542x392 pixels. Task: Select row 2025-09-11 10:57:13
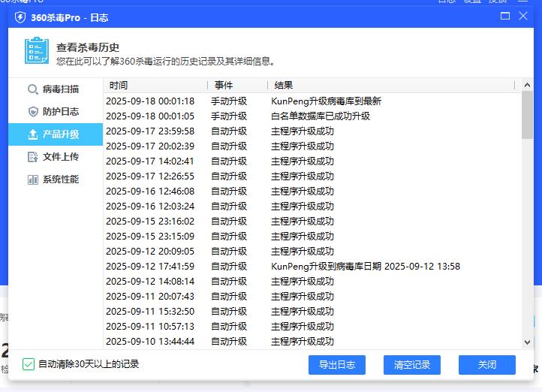coord(312,327)
